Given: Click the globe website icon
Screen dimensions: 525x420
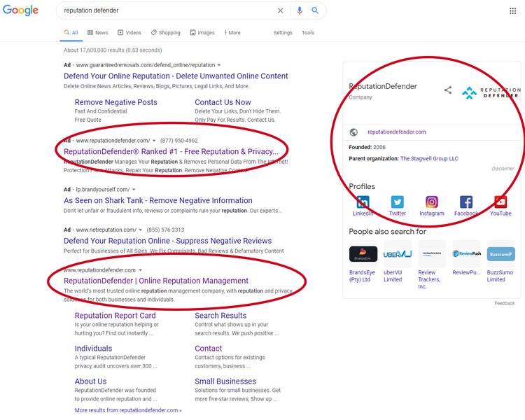Looking at the screenshot, I should (353, 132).
